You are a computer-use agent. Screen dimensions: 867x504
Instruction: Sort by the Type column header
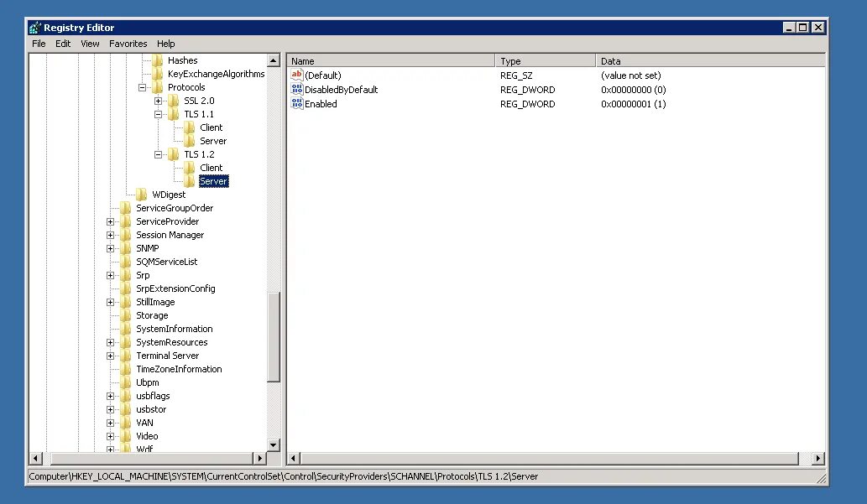click(546, 60)
